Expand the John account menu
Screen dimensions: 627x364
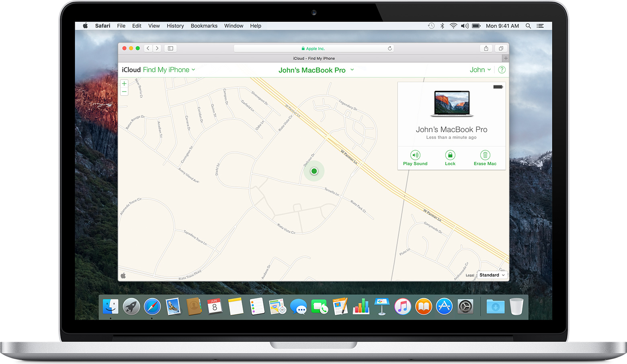tap(480, 70)
